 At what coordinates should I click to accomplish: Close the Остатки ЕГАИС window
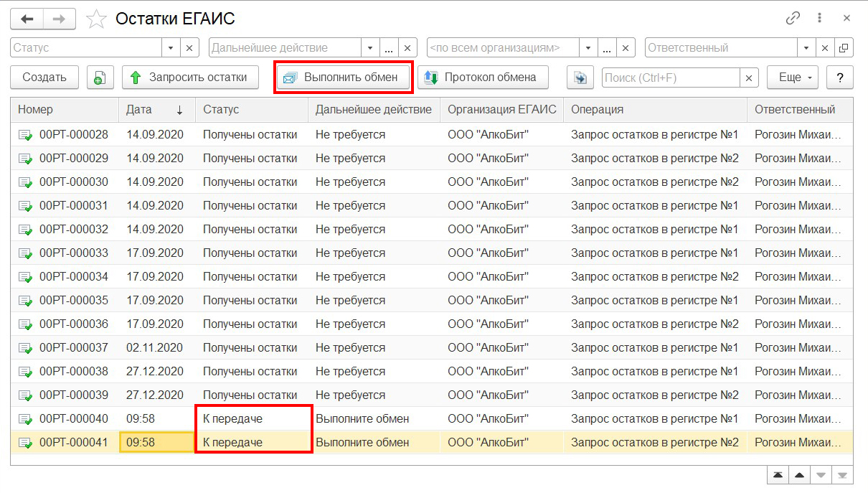[846, 19]
